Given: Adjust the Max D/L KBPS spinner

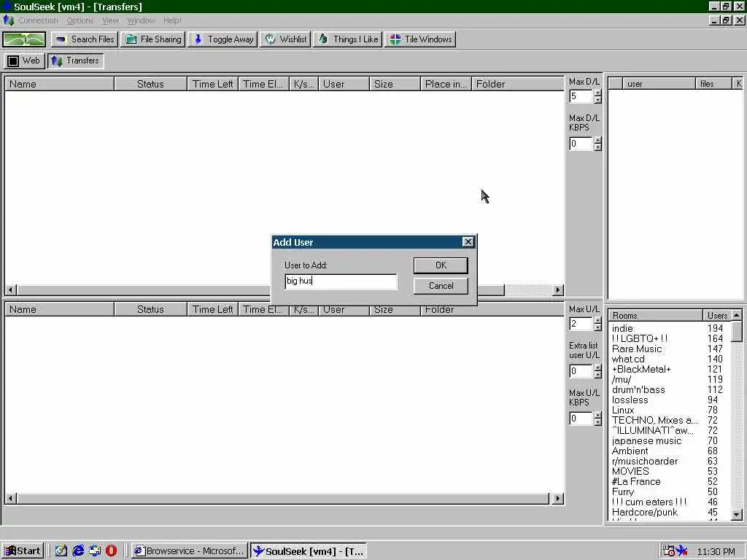Looking at the screenshot, I should [x=597, y=144].
